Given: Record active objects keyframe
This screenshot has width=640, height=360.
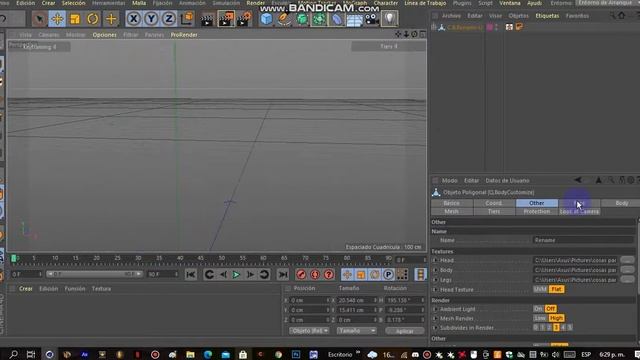Looking at the screenshot, I should [x=301, y=274].
